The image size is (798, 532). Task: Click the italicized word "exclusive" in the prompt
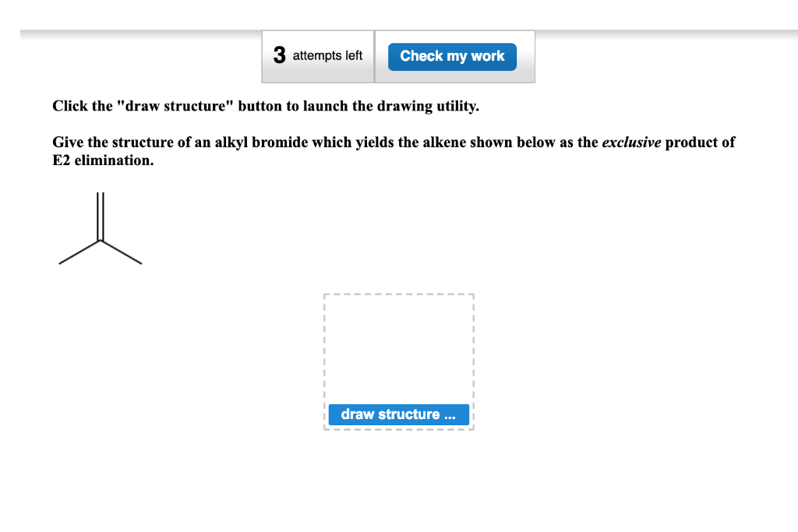coord(629,143)
